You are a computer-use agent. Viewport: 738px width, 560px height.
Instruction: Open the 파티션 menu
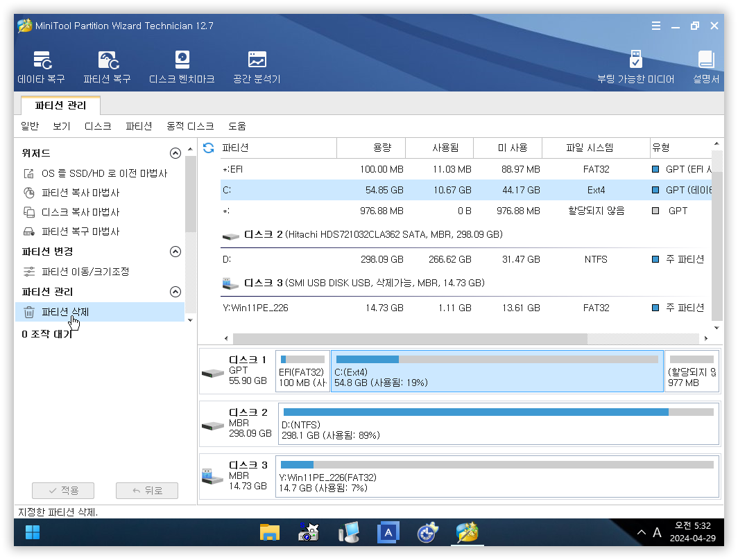tap(139, 126)
